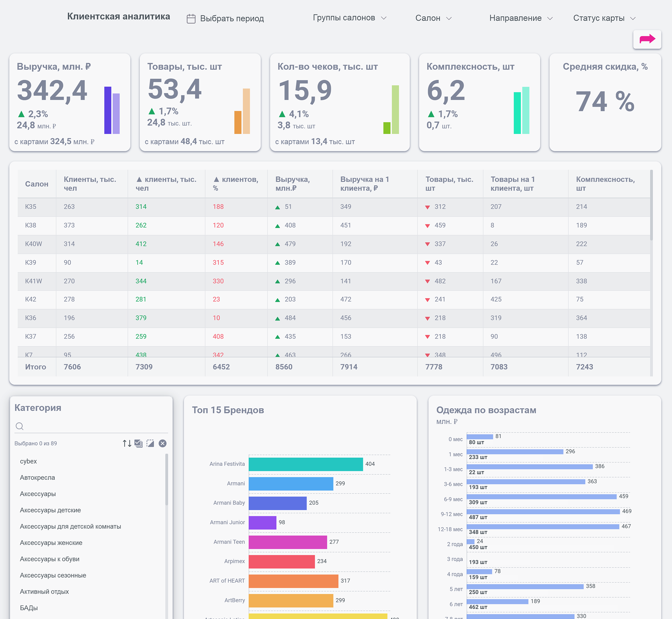Select Аксессуары женские category

[51, 543]
